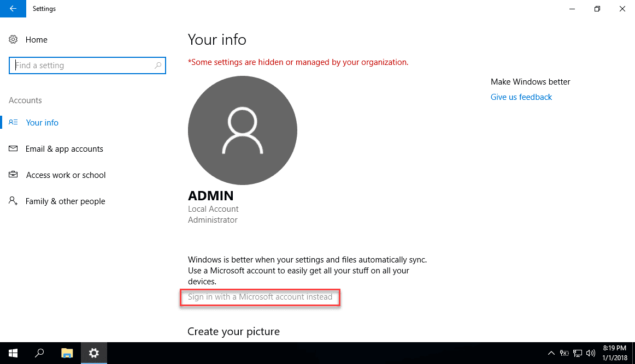Expand hidden icons with the tray chevron
This screenshot has width=635, height=364.
551,353
